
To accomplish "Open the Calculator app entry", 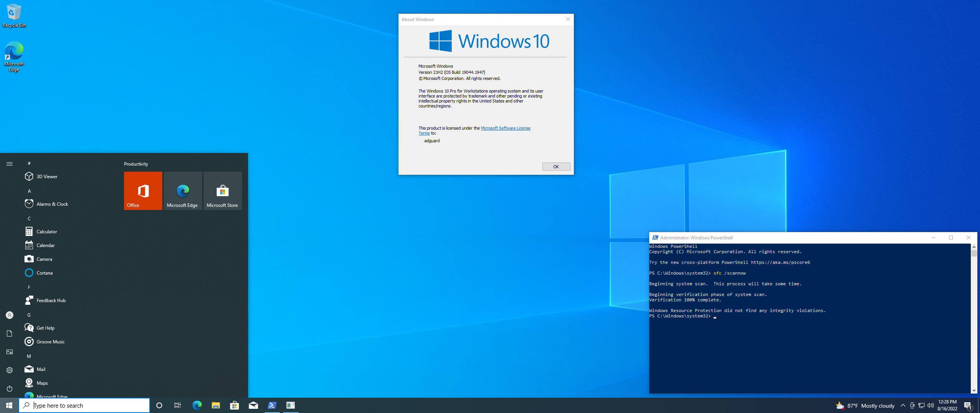I will click(x=47, y=231).
